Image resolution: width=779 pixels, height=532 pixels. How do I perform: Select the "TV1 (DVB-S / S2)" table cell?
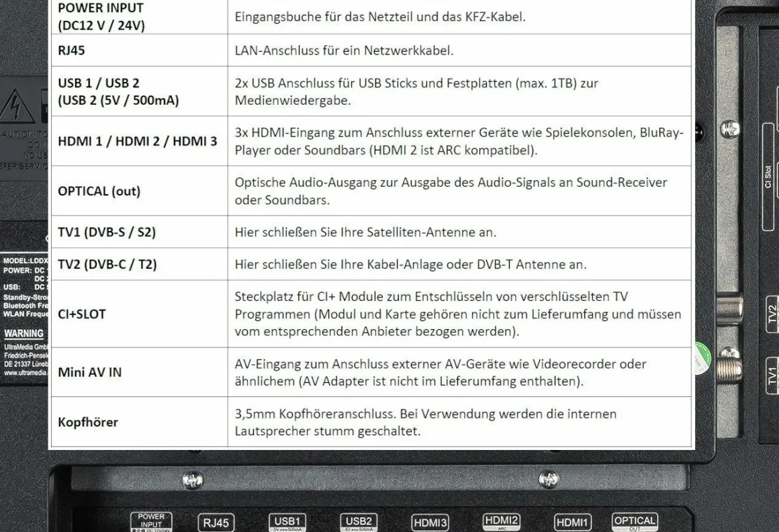pos(140,232)
